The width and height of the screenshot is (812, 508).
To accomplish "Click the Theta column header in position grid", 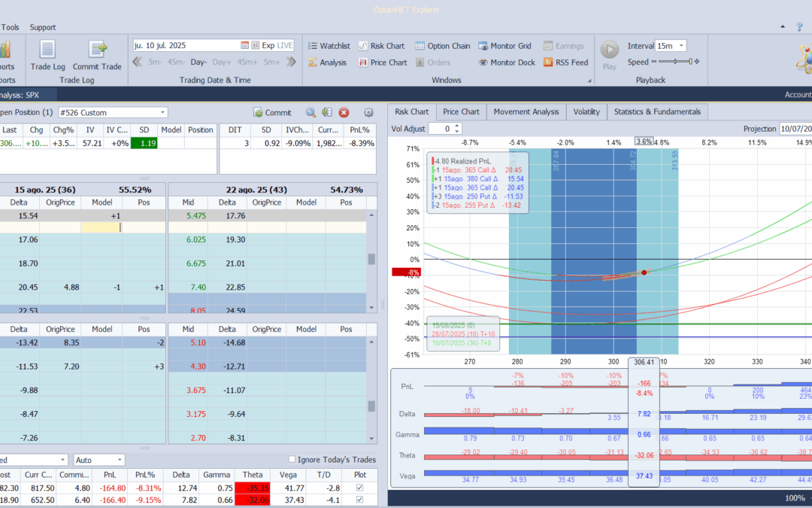I will (252, 475).
